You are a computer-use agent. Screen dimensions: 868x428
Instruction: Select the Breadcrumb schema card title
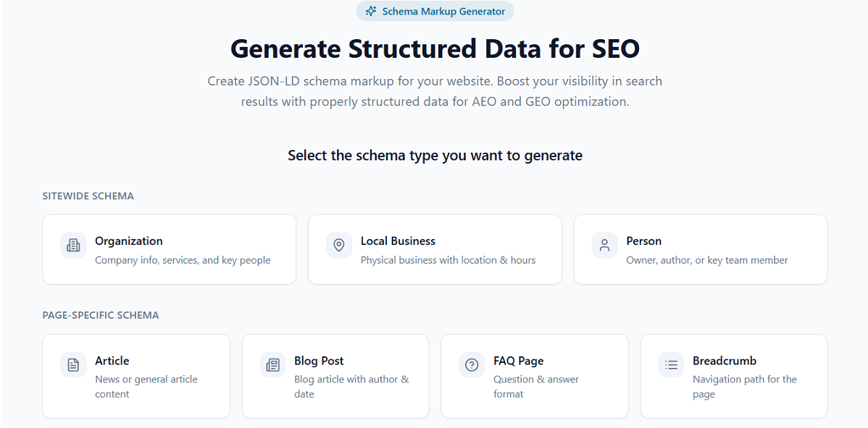click(724, 361)
